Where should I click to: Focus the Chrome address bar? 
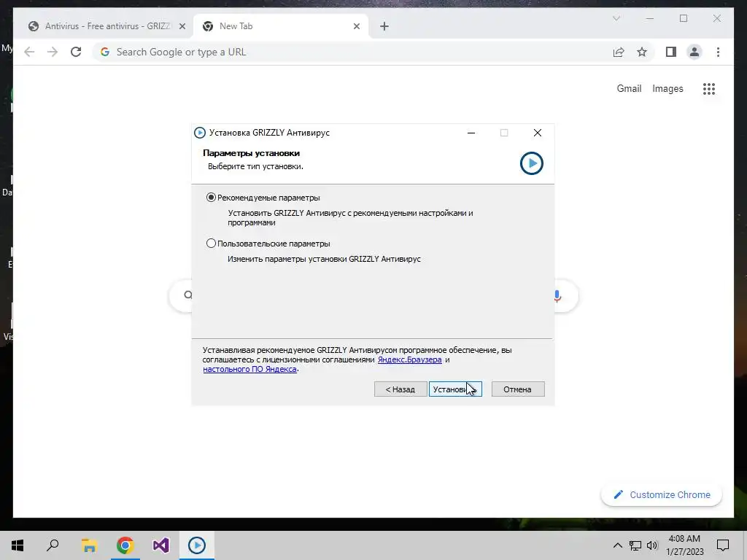click(x=352, y=52)
